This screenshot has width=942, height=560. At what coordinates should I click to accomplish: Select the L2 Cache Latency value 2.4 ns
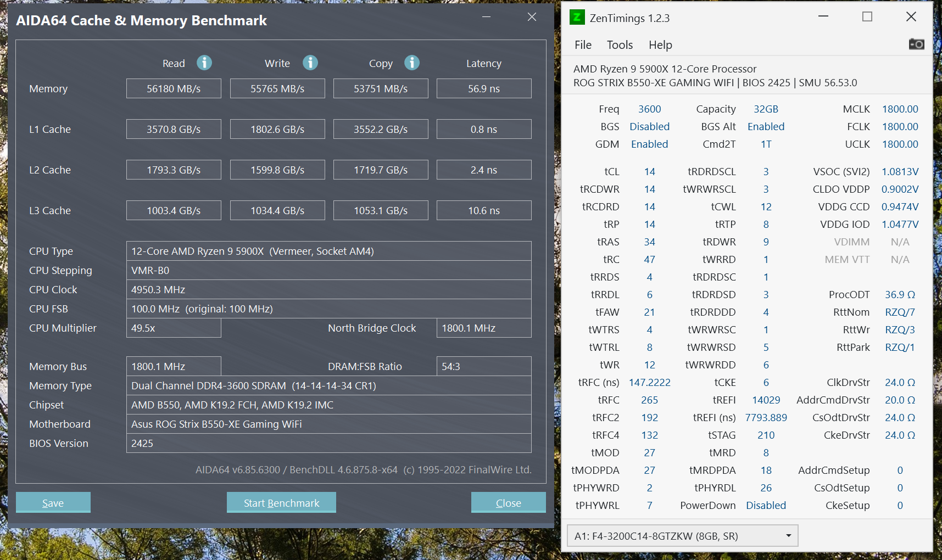click(x=484, y=170)
